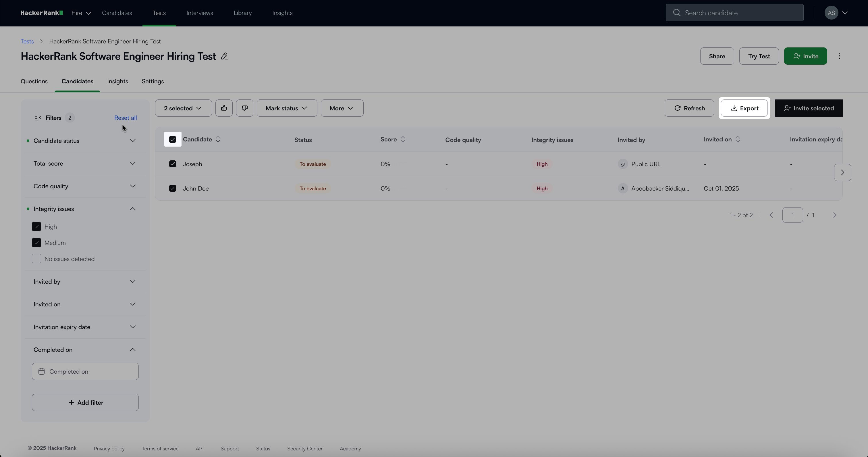This screenshot has height=457, width=868.
Task: Click the thumbs up icon button
Action: (224, 108)
